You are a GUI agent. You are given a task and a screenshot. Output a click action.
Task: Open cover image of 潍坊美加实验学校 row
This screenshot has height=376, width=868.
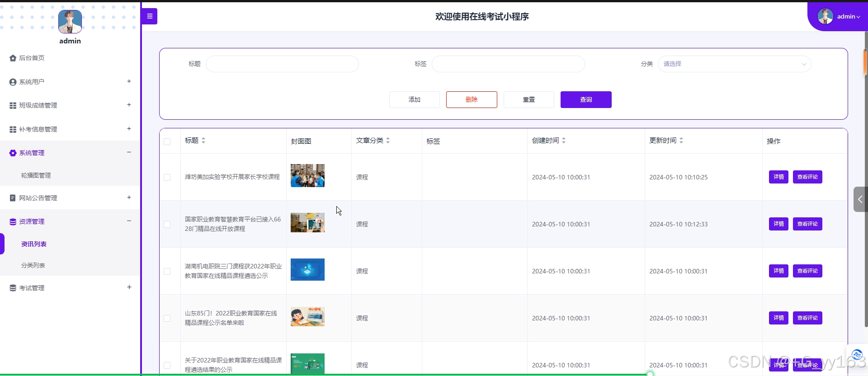click(x=307, y=175)
